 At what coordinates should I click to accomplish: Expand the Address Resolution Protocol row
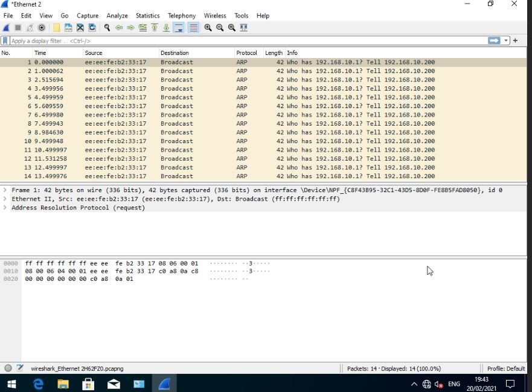click(x=5, y=208)
